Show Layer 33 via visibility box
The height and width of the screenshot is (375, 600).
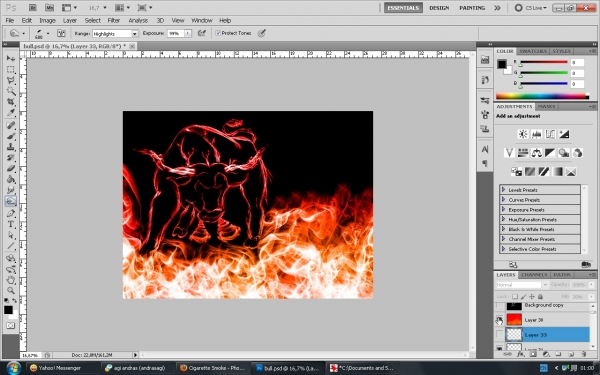point(499,335)
